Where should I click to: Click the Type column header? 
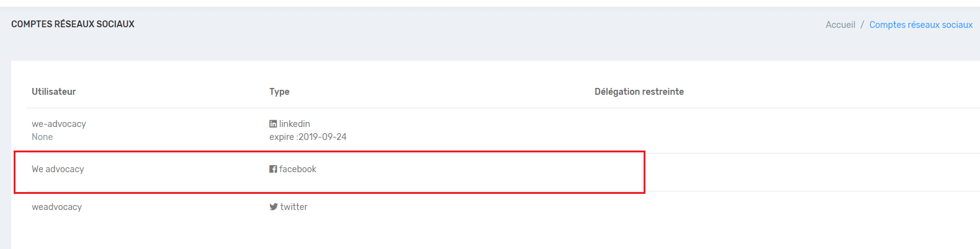(279, 92)
